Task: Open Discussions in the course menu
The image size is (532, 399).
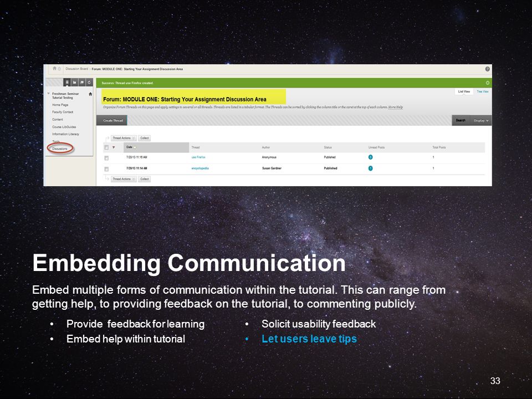Action: (60, 149)
